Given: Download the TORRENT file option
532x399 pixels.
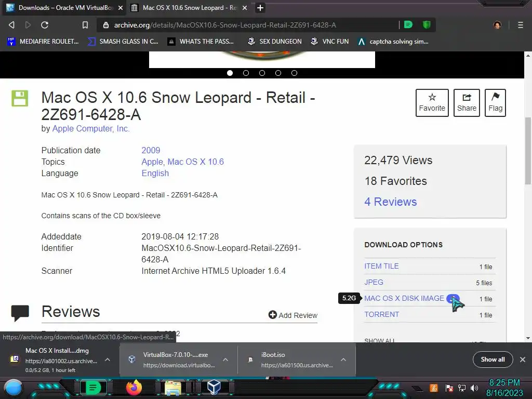Looking at the screenshot, I should [x=381, y=314].
